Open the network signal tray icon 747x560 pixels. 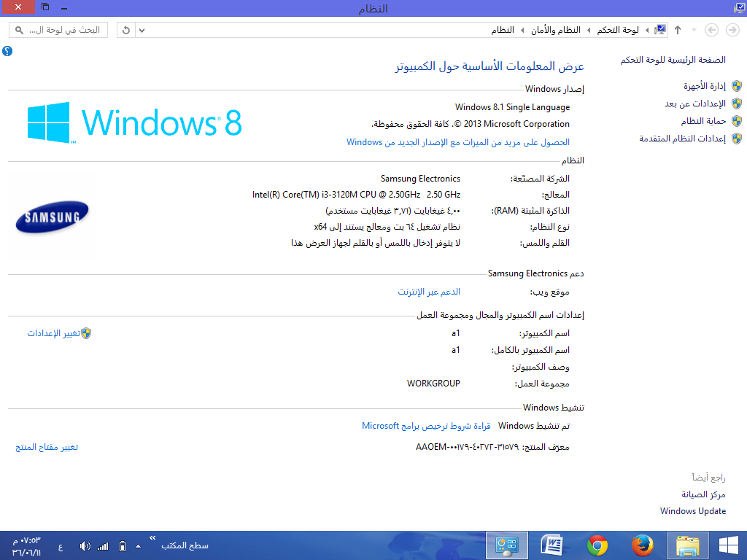click(x=103, y=546)
